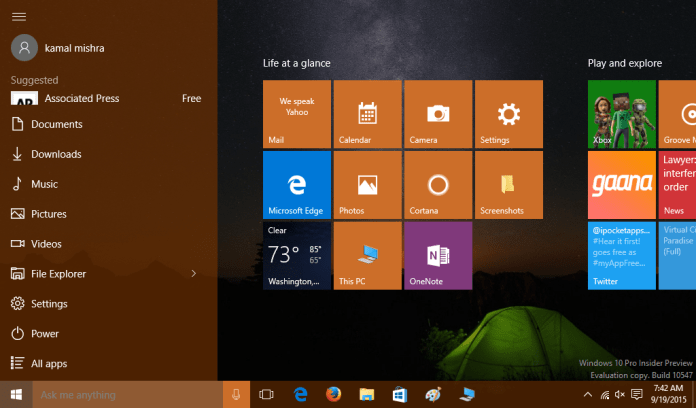Open the Groove Music tile
The height and width of the screenshot is (408, 696).
click(677, 114)
